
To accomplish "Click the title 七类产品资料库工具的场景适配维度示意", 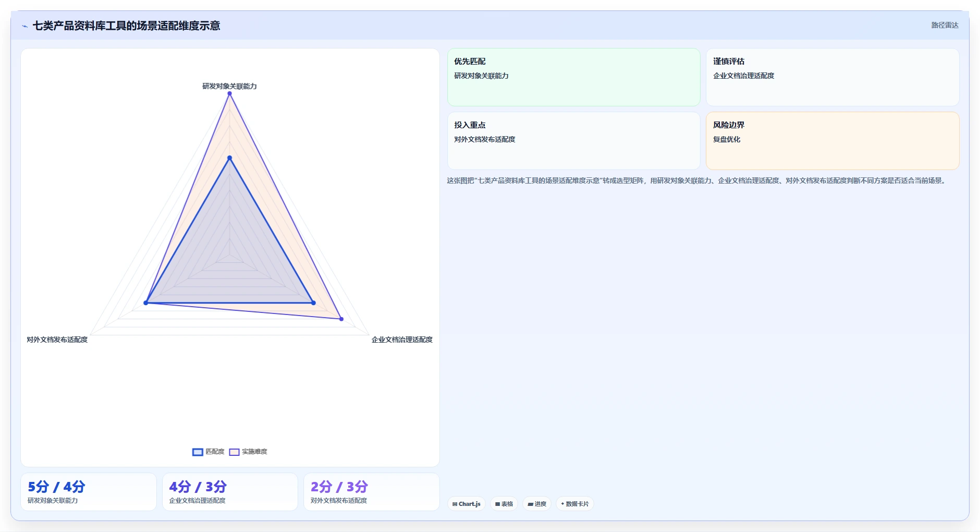I will (x=126, y=26).
